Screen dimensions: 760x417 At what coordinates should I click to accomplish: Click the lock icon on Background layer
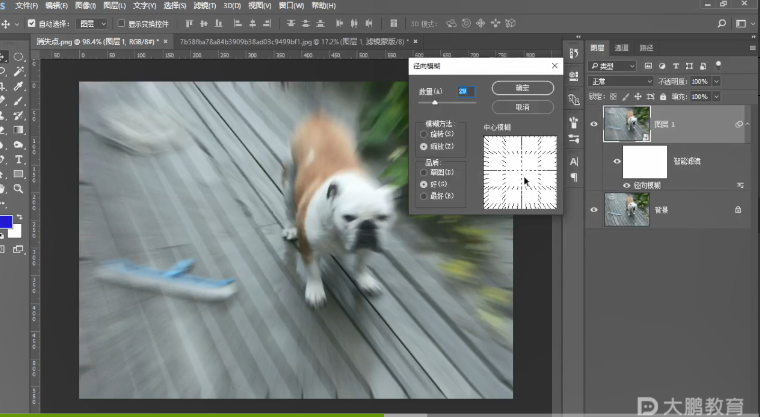click(x=738, y=209)
